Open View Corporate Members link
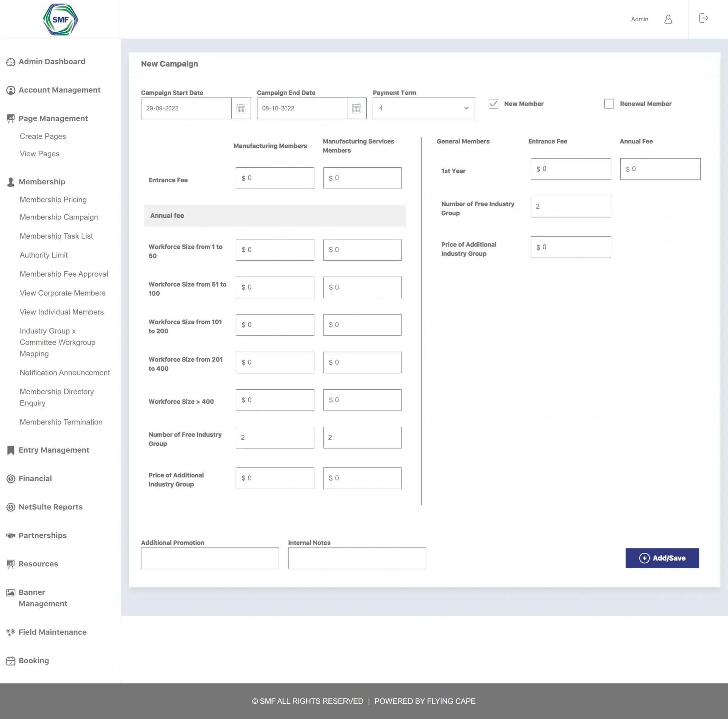Viewport: 728px width, 719px height. pos(62,293)
